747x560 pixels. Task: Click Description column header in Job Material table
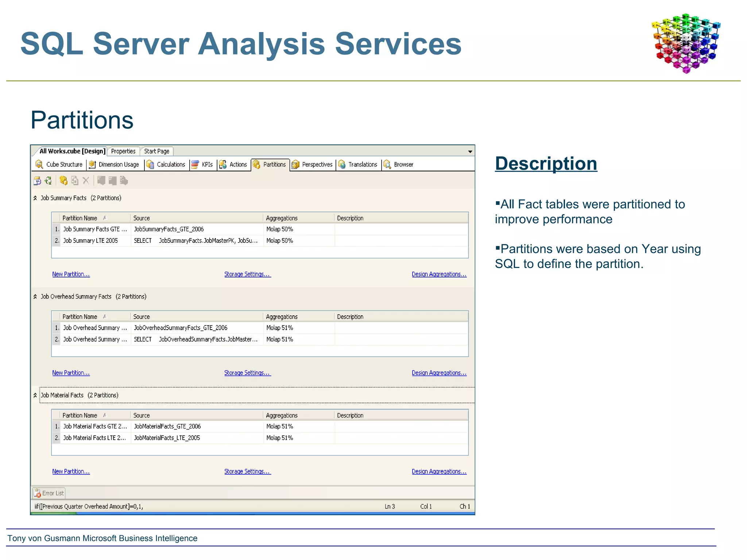tap(401, 415)
